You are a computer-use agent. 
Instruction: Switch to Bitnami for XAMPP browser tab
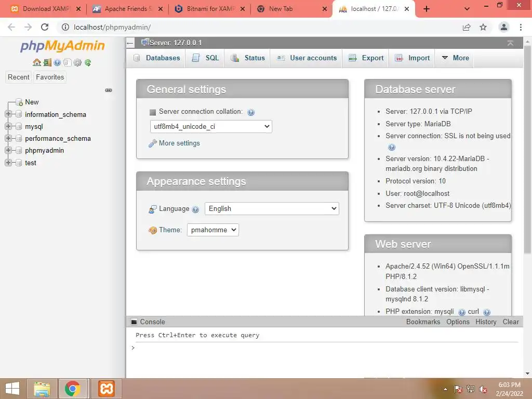tap(209, 9)
